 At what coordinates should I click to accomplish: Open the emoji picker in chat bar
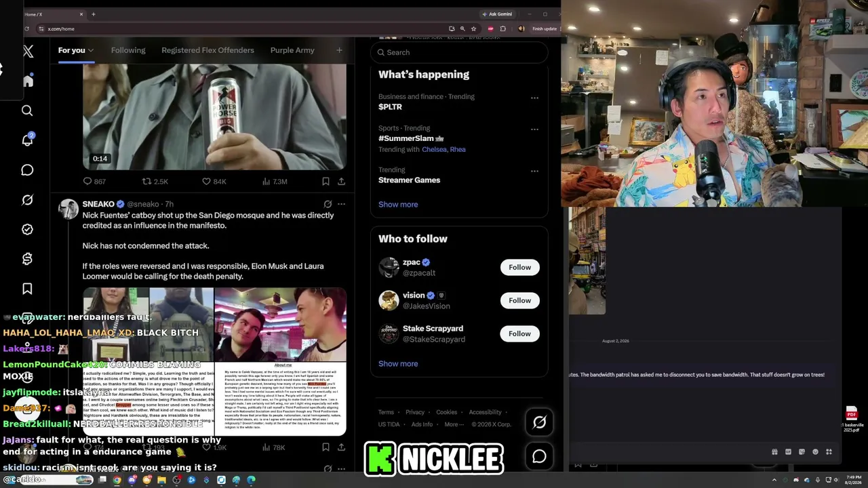(815, 452)
